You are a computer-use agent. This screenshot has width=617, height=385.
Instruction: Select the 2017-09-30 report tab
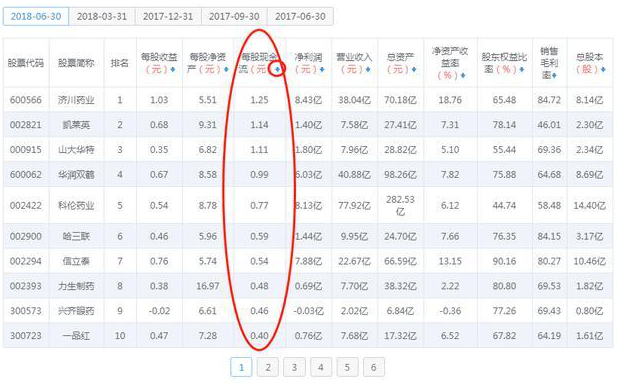click(x=234, y=17)
